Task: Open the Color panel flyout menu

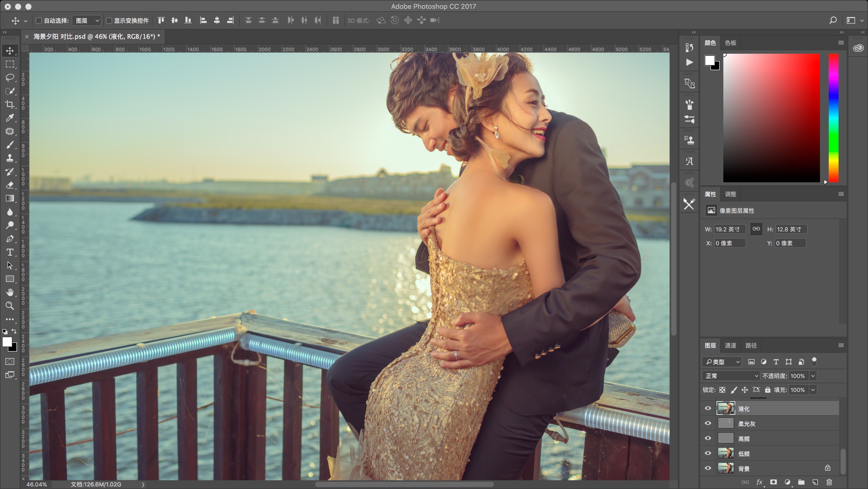Action: (841, 43)
